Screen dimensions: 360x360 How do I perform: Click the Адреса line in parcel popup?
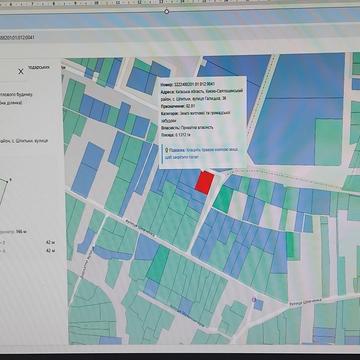[x=203, y=94]
